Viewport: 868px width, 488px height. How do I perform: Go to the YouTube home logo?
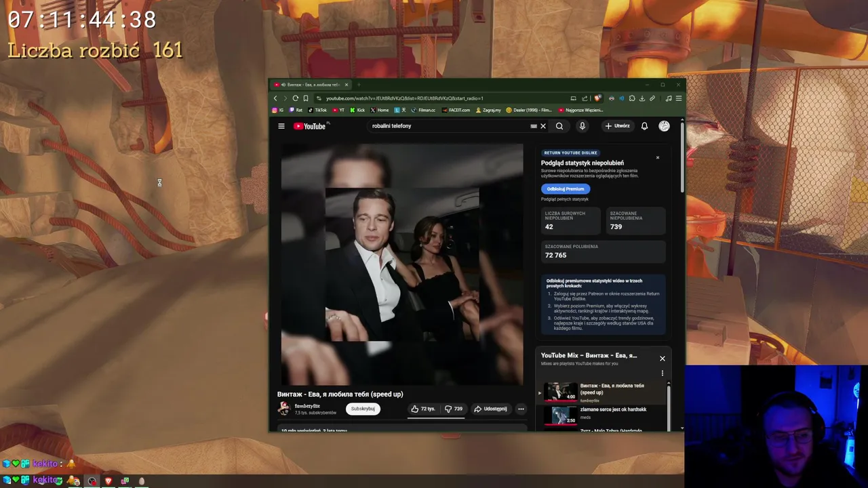tap(310, 126)
